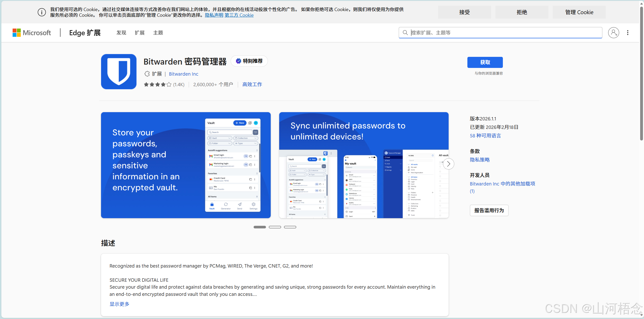Reject cookies with 拒绝 button
The image size is (644, 319).
coord(522,12)
